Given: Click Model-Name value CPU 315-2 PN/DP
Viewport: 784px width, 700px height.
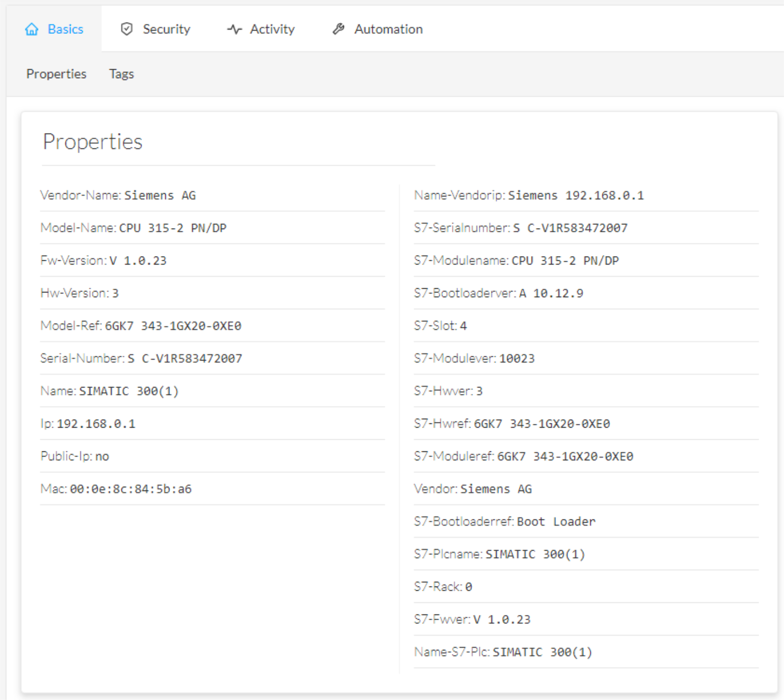Looking at the screenshot, I should (x=173, y=228).
